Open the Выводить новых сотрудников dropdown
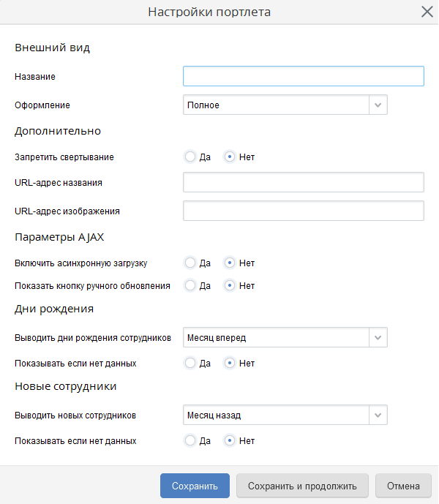 [x=378, y=415]
